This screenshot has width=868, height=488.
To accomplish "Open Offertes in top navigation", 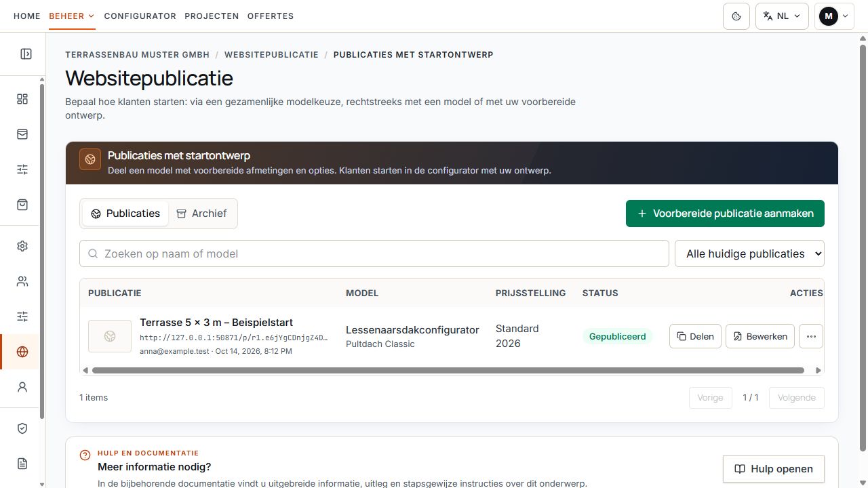I will coord(271,16).
